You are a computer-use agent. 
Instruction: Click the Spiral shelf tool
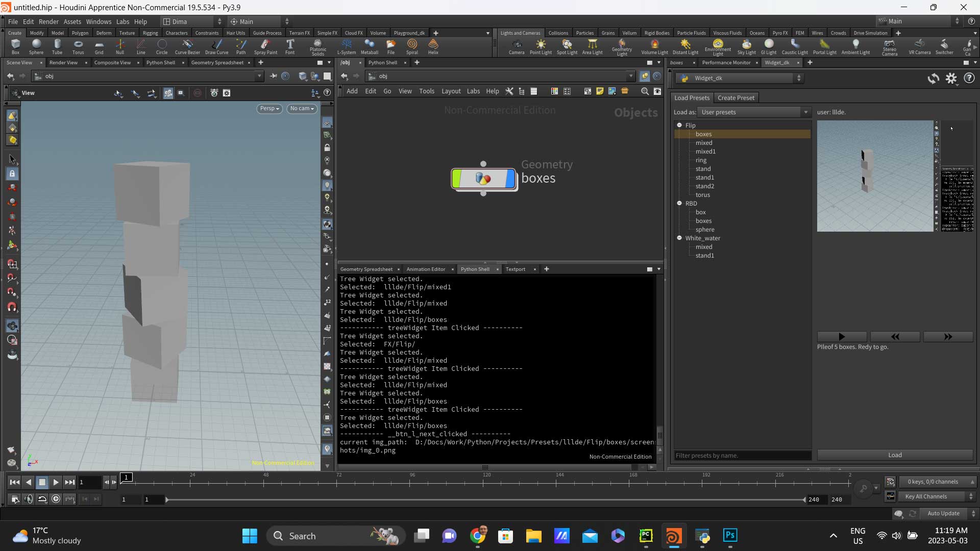coord(411,46)
